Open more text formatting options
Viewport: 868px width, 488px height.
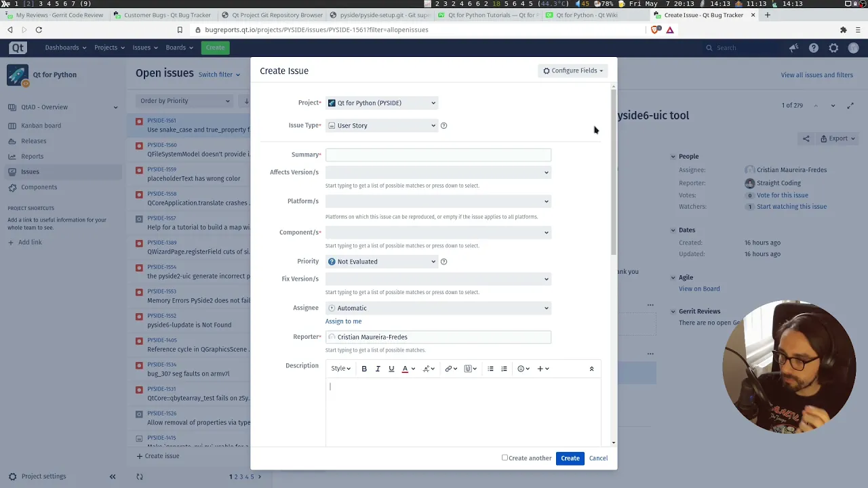429,369
